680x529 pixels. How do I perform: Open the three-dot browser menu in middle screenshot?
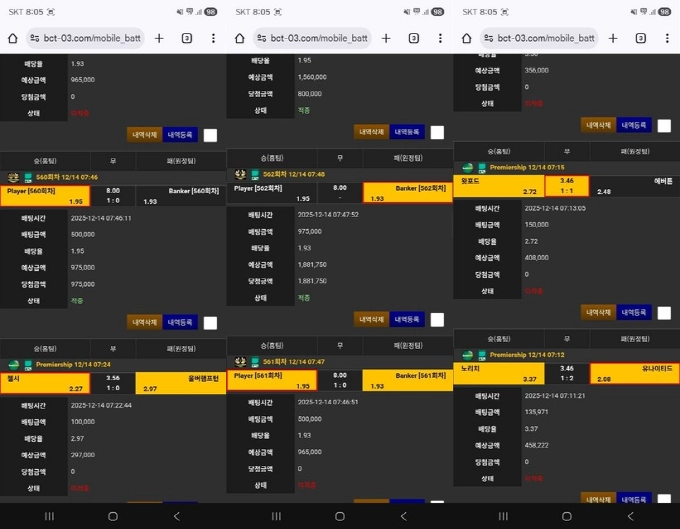pyautogui.click(x=440, y=38)
